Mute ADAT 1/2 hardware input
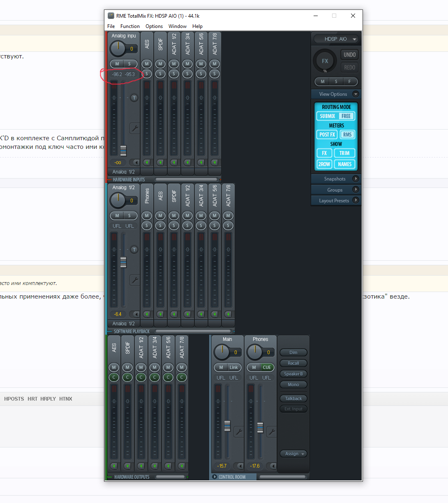Image resolution: width=448 pixels, height=503 pixels. pyautogui.click(x=174, y=64)
